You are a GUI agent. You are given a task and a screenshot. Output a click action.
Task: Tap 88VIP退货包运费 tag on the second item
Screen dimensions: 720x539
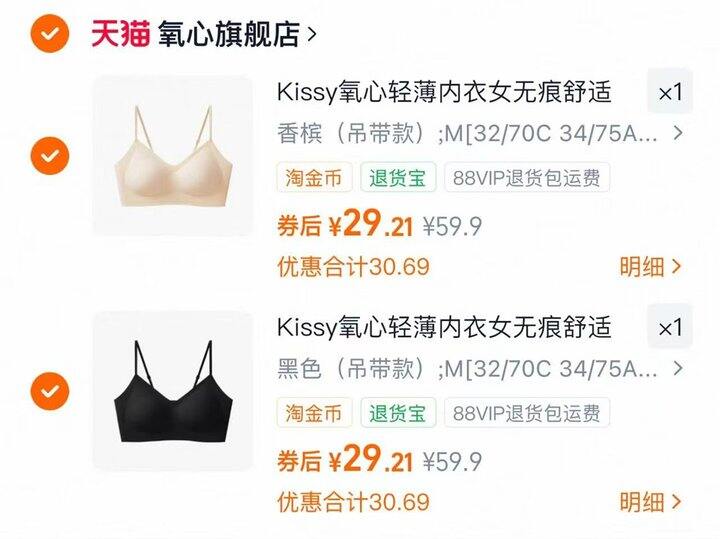tap(527, 413)
